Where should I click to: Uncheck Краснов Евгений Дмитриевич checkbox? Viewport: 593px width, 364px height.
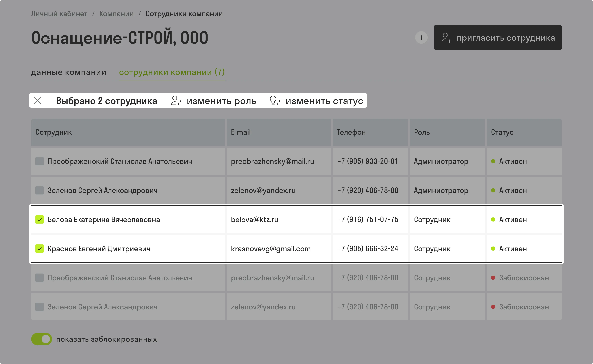coord(40,248)
